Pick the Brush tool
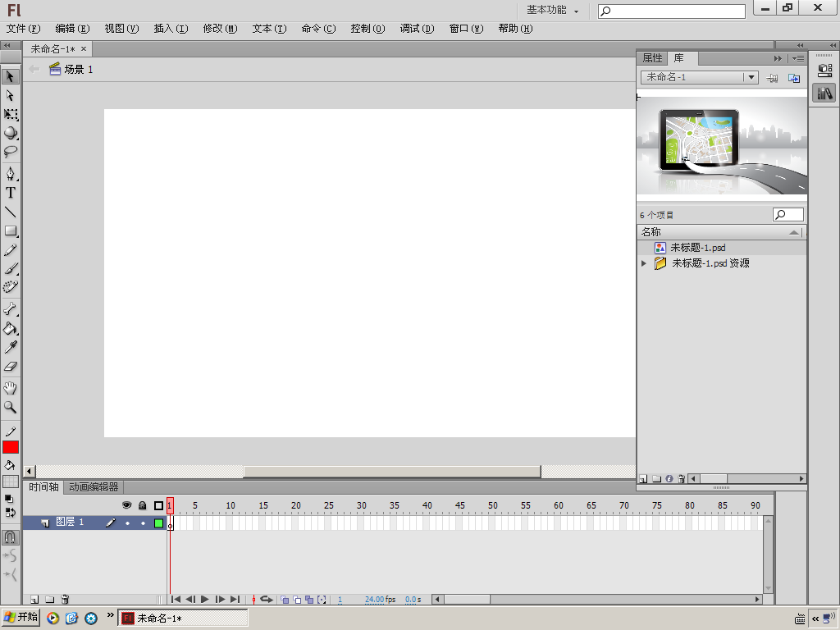Viewport: 840px width, 630px height. (10, 269)
